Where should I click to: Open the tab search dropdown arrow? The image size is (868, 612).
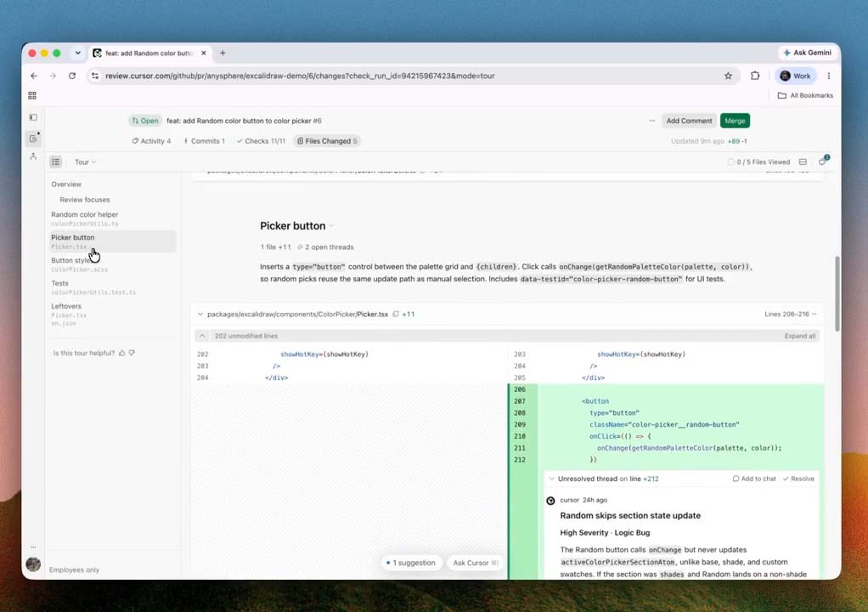(x=77, y=54)
